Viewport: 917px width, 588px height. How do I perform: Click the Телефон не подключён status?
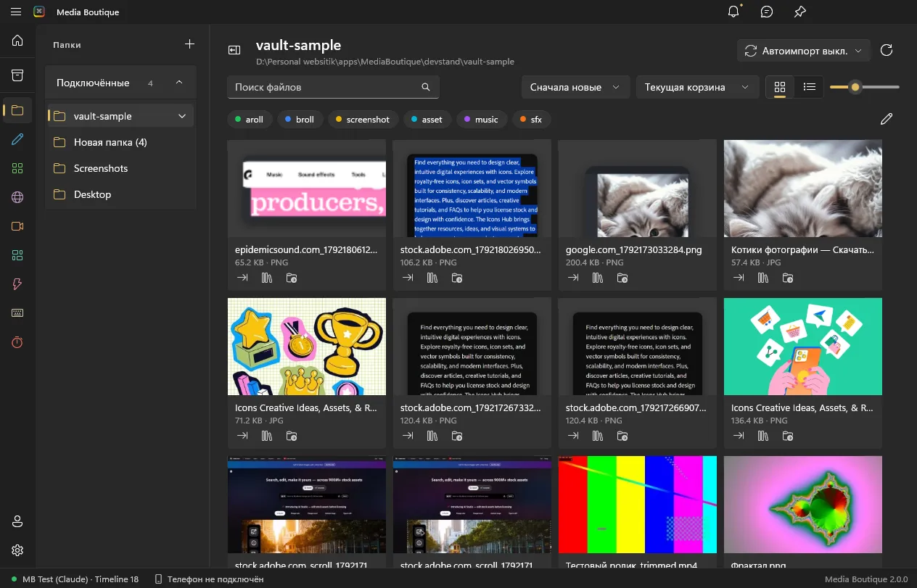[209, 579]
